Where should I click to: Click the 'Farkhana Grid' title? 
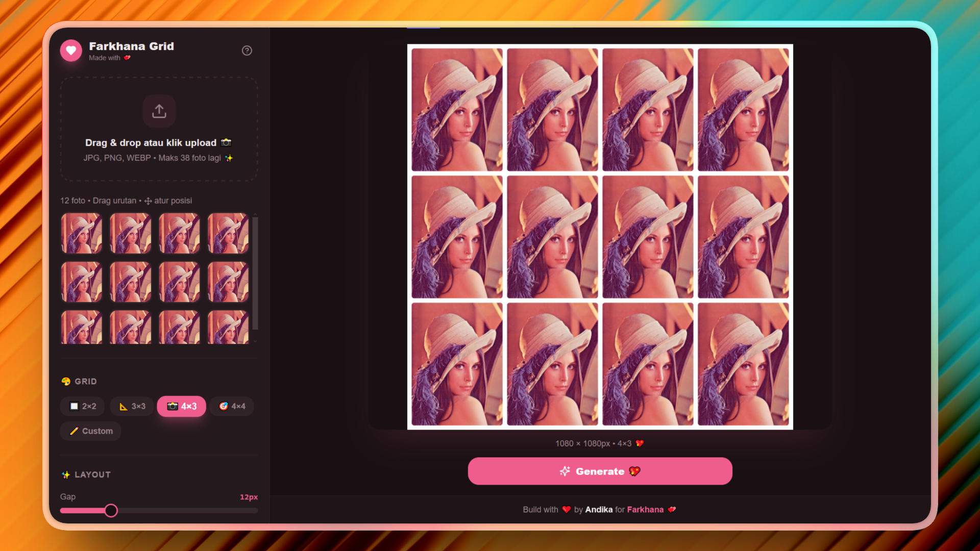click(x=132, y=46)
